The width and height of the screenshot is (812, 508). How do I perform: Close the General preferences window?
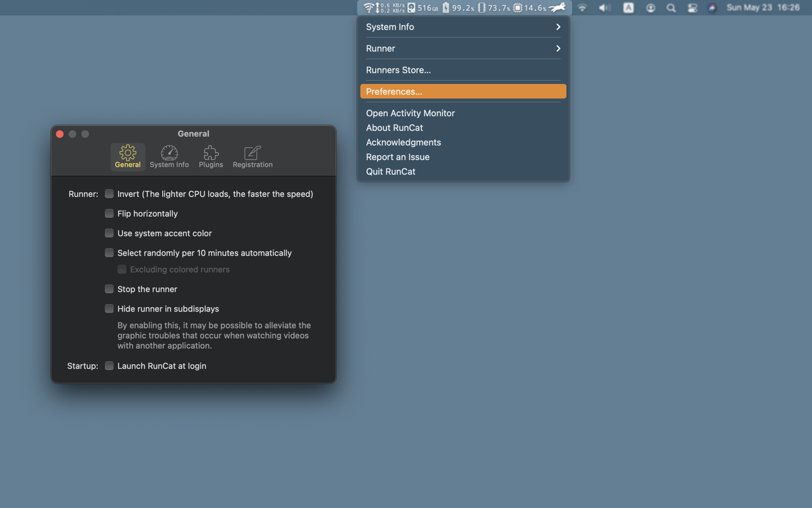pyautogui.click(x=60, y=134)
